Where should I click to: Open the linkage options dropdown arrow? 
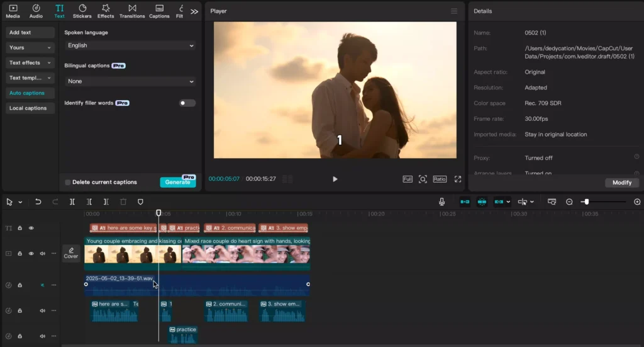[508, 202]
